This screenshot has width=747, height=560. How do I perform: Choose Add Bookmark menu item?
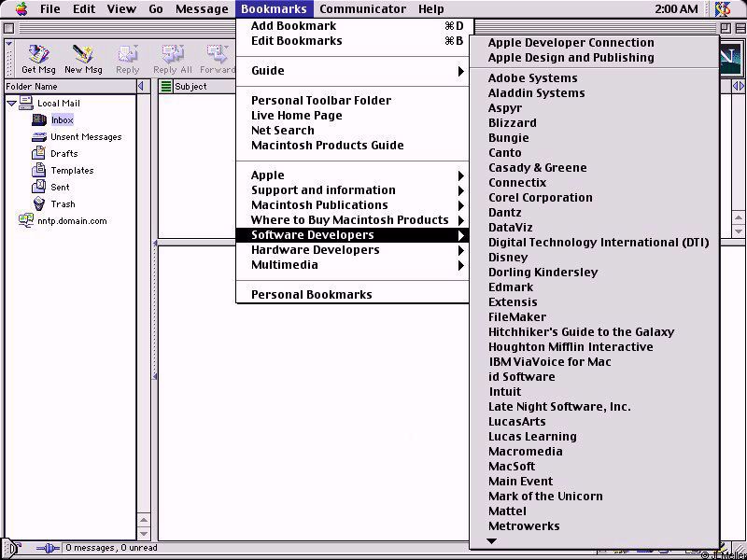pos(353,26)
